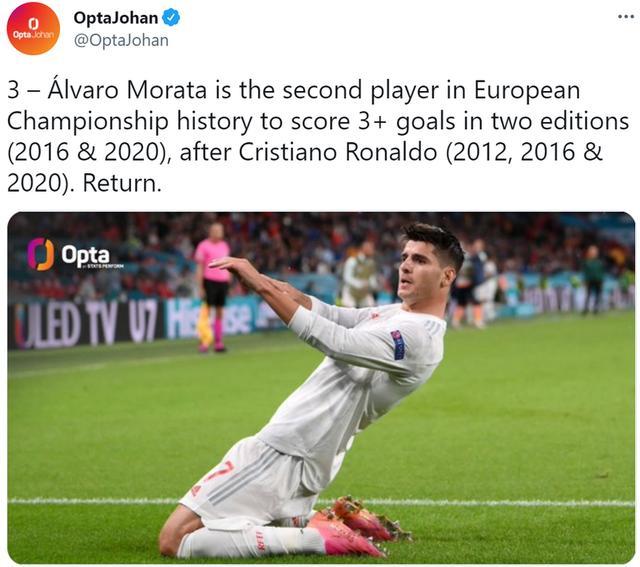640x567 pixels.
Task: Click the ULED TV U7 ad board
Action: [86, 325]
